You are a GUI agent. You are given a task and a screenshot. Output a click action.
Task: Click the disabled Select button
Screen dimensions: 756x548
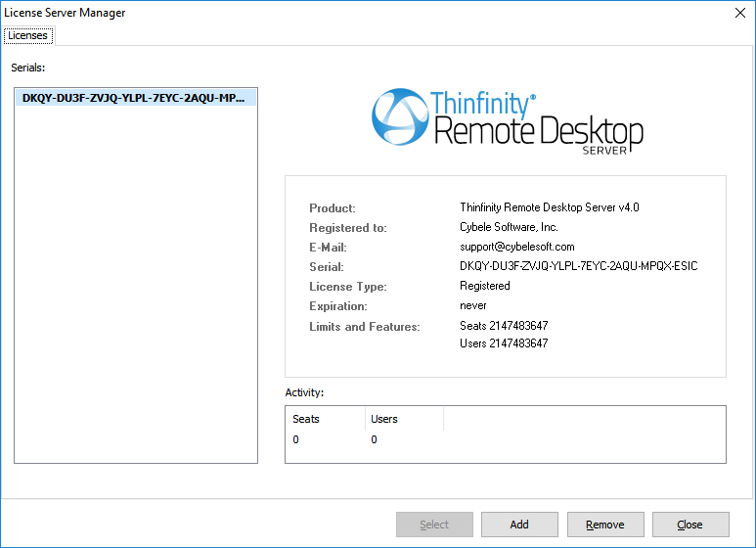pos(434,525)
